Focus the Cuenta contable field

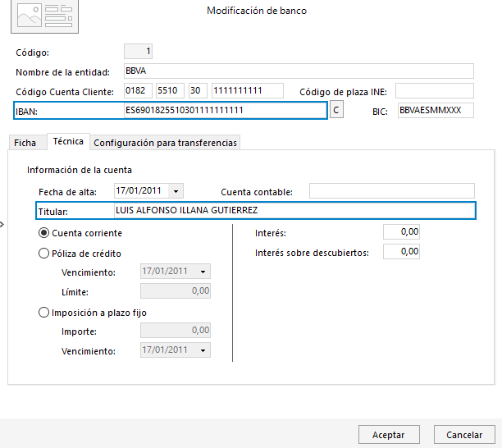pyautogui.click(x=392, y=191)
